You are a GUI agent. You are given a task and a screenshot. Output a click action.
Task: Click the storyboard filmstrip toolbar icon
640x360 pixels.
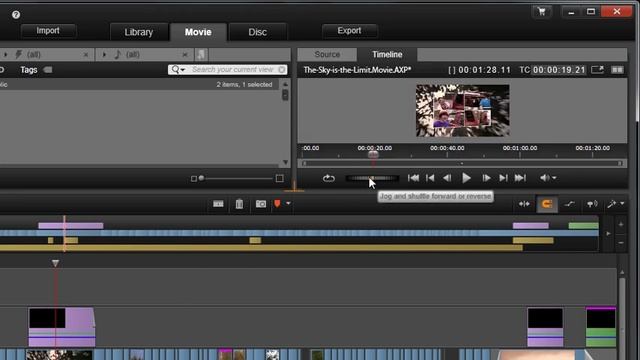coord(218,204)
